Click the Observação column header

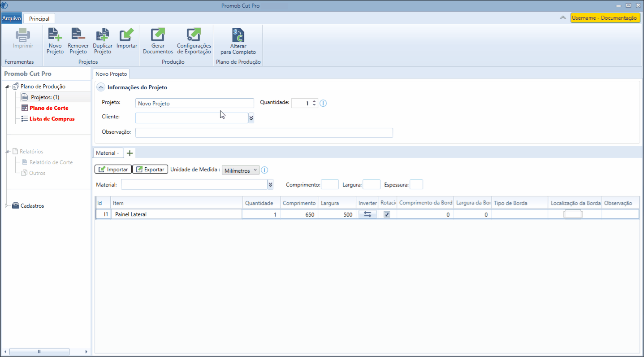coord(620,203)
